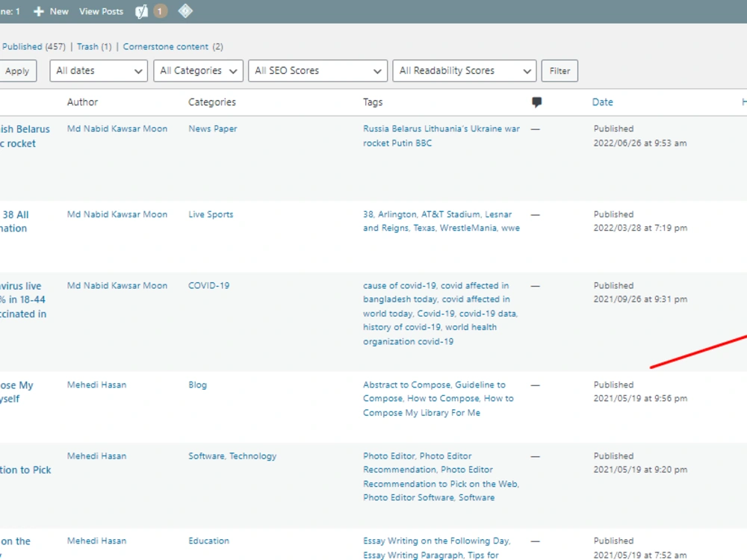Click tag 'Abstract to Compose'
The width and height of the screenshot is (747, 560).
(407, 385)
